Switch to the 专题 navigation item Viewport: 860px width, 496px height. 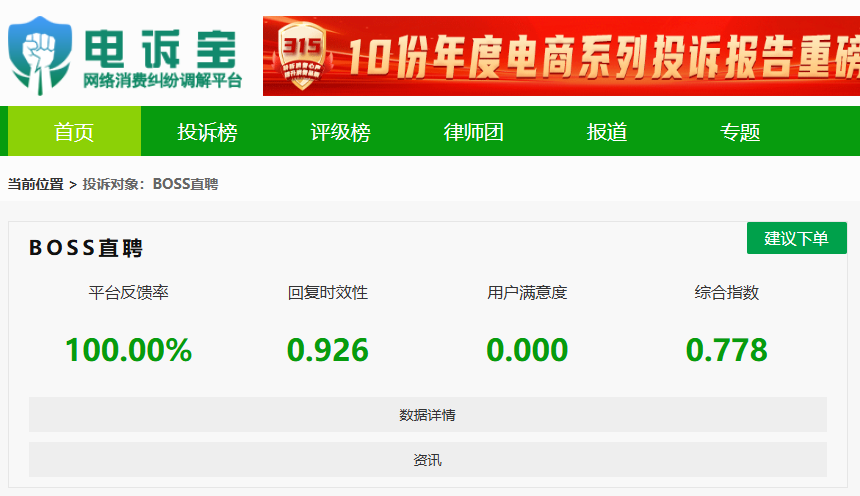click(x=740, y=132)
